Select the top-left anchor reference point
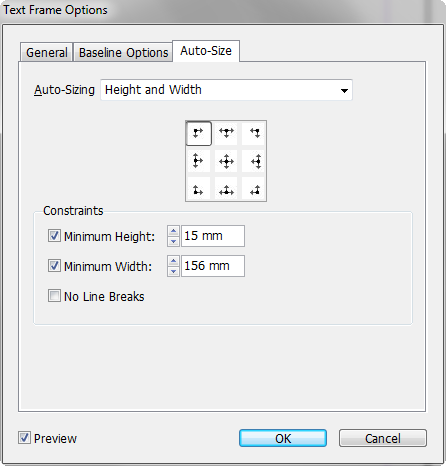This screenshot has width=446, height=466. 198,133
